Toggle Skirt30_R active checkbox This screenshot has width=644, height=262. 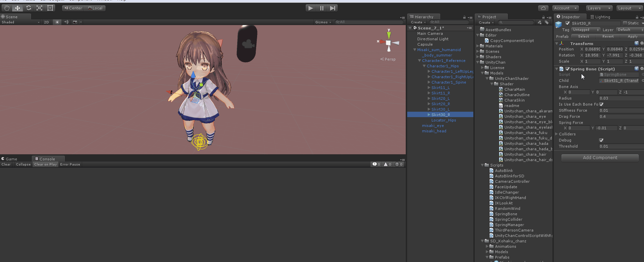pyautogui.click(x=568, y=23)
